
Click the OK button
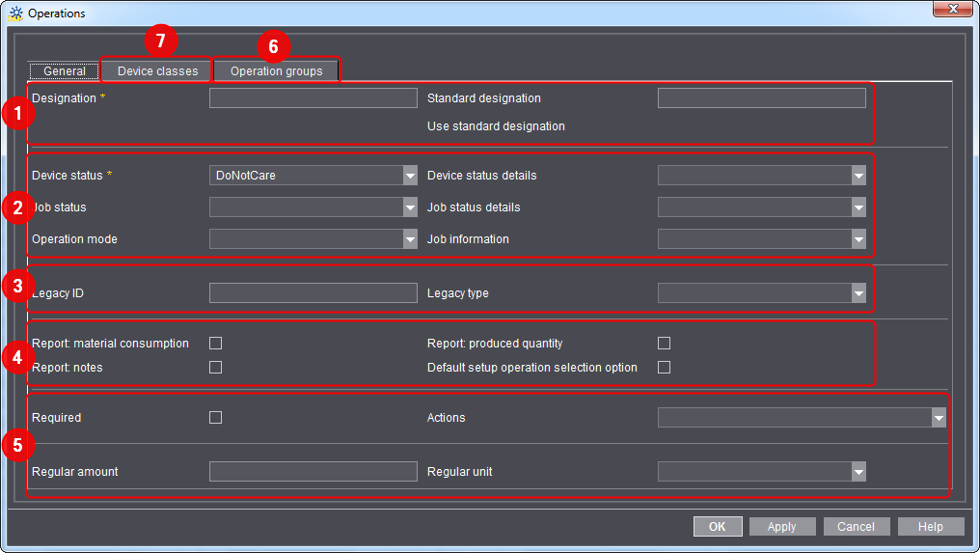(718, 526)
